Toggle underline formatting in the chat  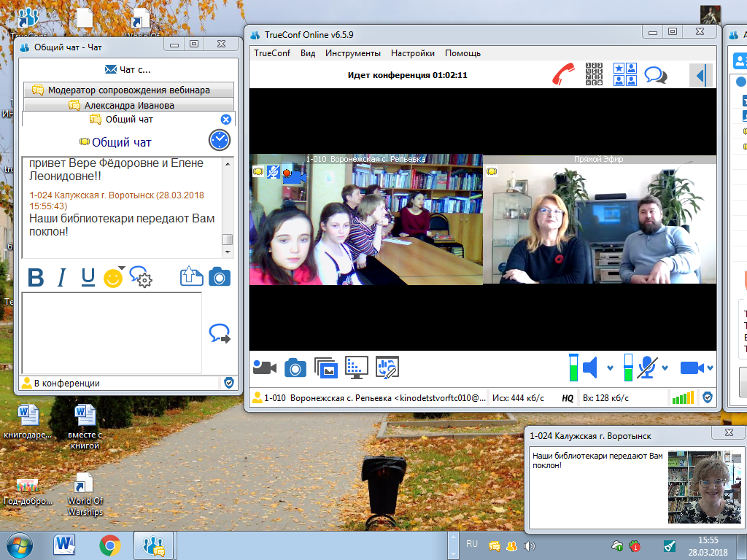(88, 277)
